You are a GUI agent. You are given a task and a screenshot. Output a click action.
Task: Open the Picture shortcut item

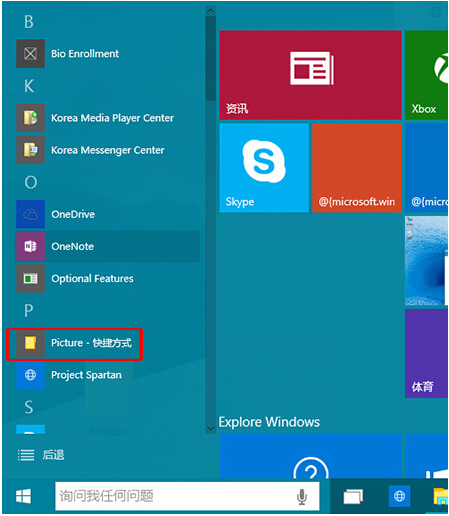click(75, 343)
